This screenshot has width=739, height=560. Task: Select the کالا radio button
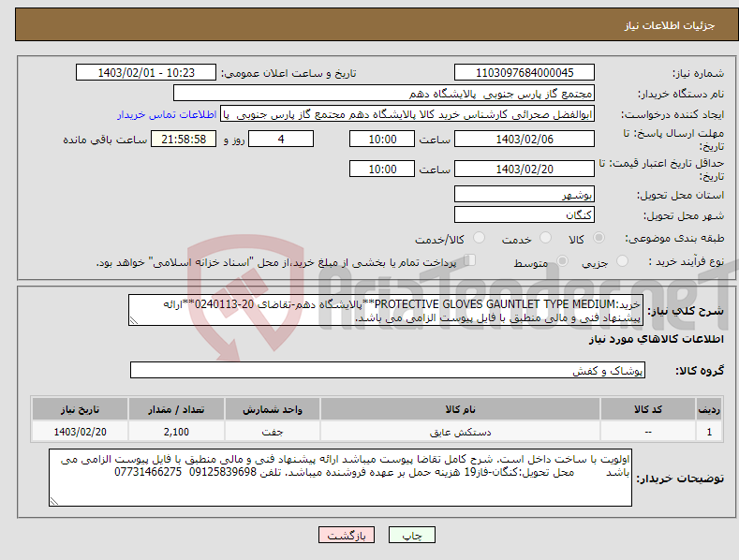[599, 238]
